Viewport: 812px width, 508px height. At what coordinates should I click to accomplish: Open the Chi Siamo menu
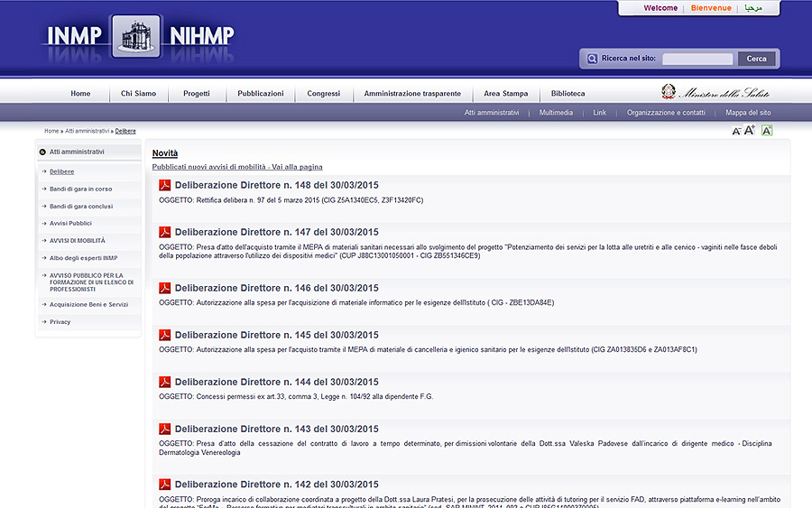[138, 93]
